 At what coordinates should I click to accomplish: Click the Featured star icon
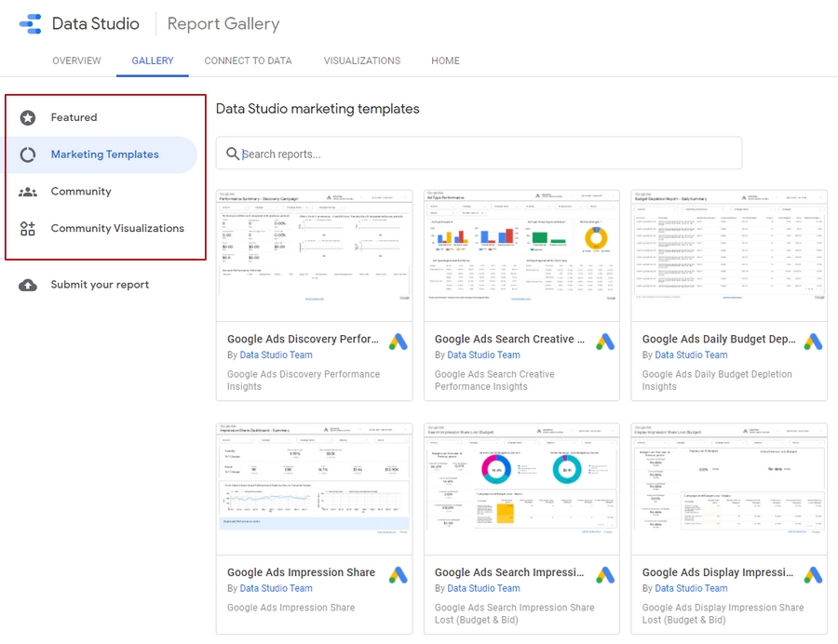28,117
